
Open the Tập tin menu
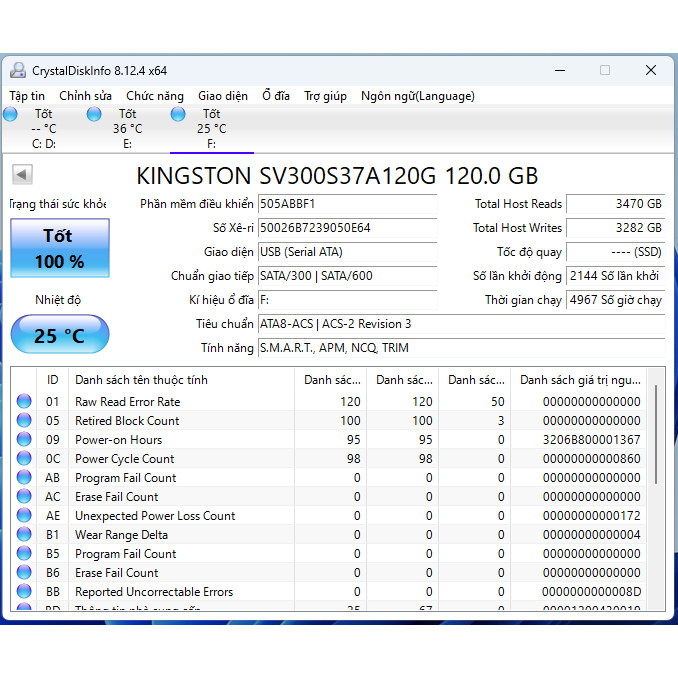tap(27, 96)
